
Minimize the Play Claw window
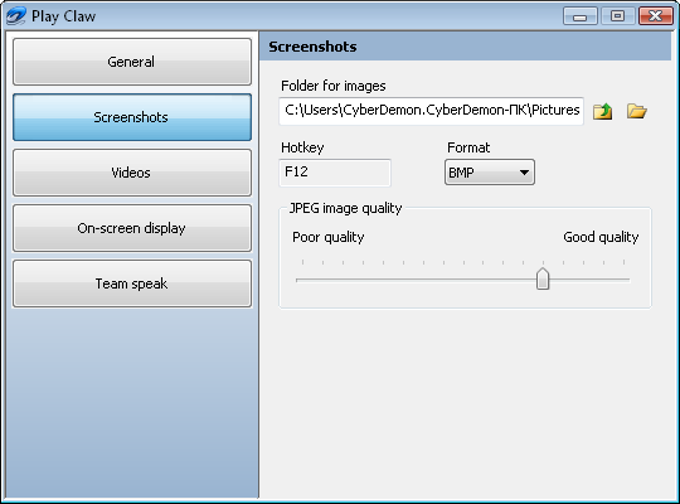(580, 16)
